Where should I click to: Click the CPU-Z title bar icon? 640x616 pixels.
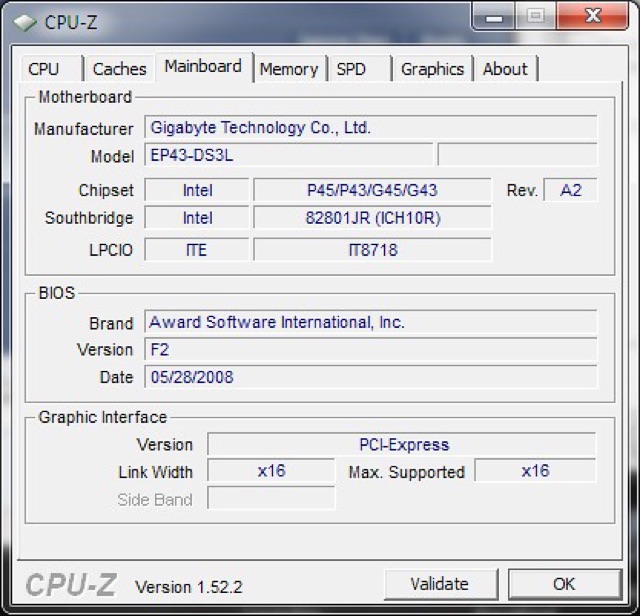pos(24,22)
